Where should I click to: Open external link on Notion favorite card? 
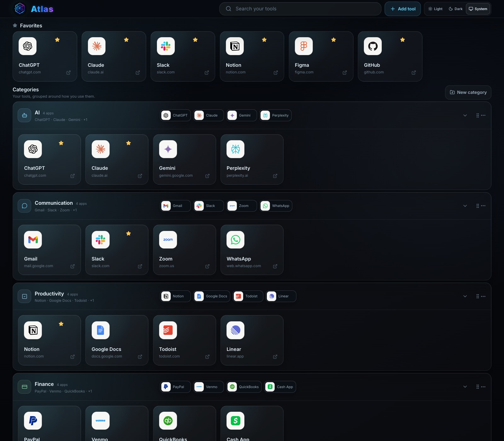click(276, 72)
